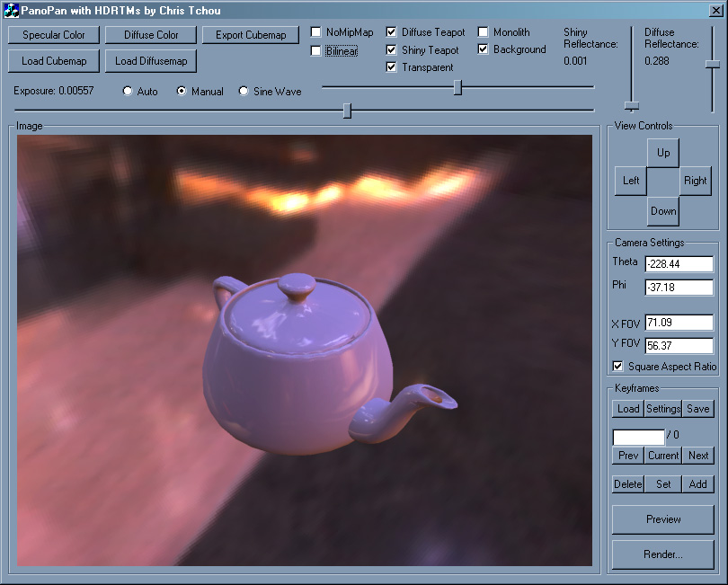Click the PanoPan title bar app icon
This screenshot has width=728, height=585.
(x=13, y=11)
